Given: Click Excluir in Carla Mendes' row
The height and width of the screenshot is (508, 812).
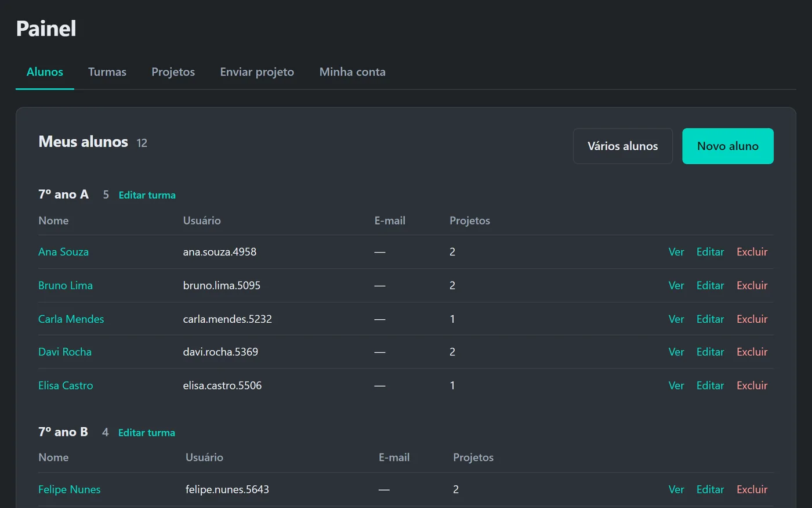Looking at the screenshot, I should [x=752, y=319].
